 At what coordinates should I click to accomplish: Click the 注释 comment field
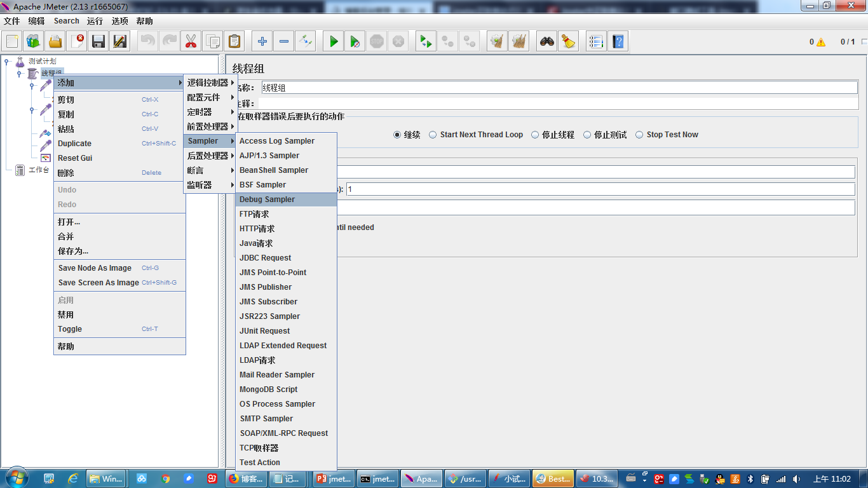(x=559, y=103)
